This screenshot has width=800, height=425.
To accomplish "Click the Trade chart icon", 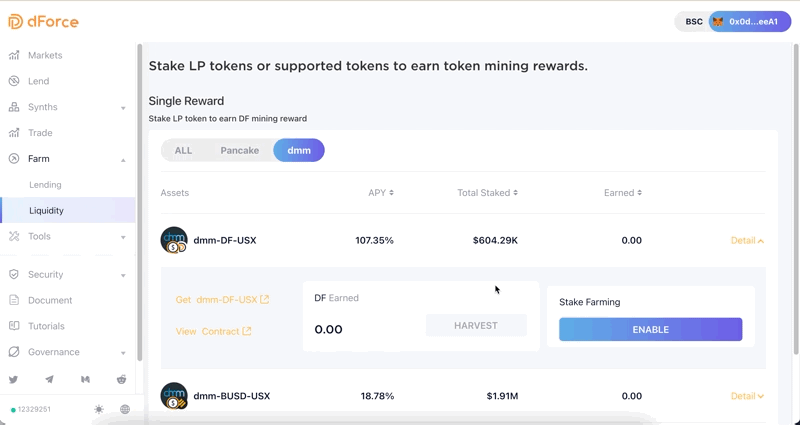I will click(x=14, y=133).
